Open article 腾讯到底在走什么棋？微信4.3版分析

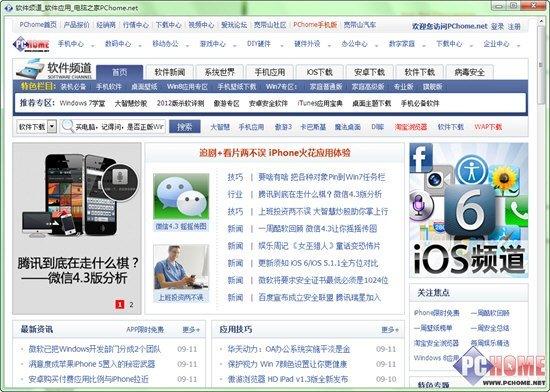tap(320, 194)
